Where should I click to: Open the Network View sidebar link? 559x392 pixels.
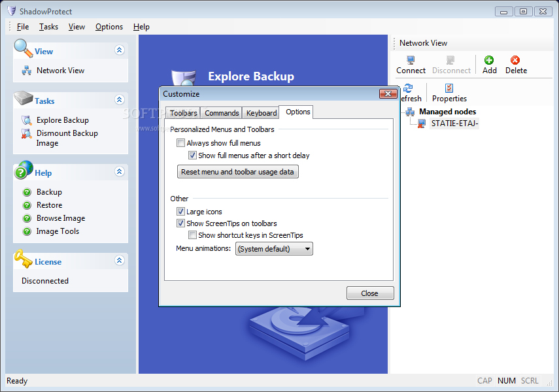tap(60, 71)
